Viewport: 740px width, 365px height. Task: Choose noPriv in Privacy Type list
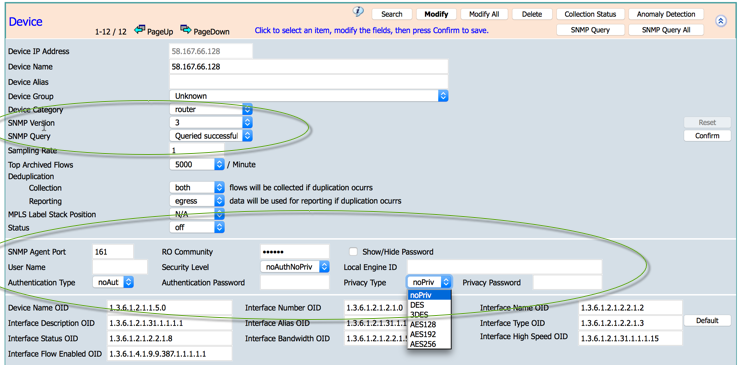click(x=429, y=295)
